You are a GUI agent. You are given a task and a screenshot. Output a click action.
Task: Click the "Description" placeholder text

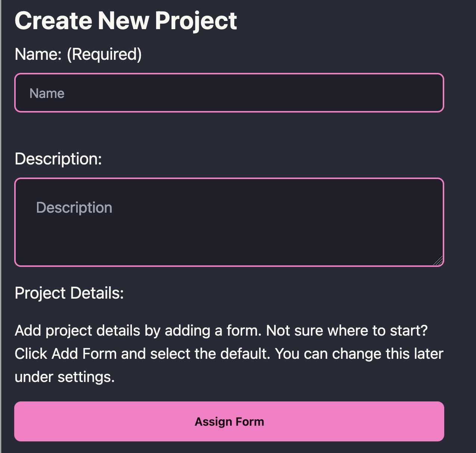(x=74, y=208)
